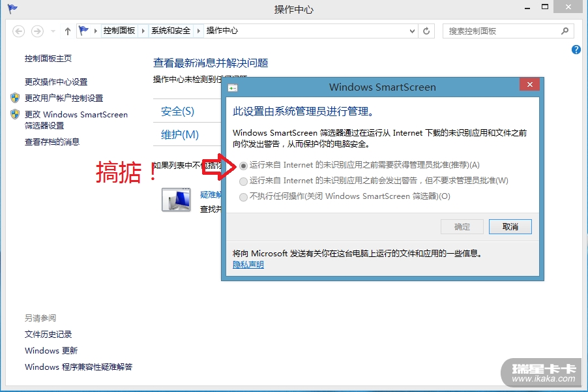Open 文件历史记录 link
The image size is (588, 392).
coord(48,334)
